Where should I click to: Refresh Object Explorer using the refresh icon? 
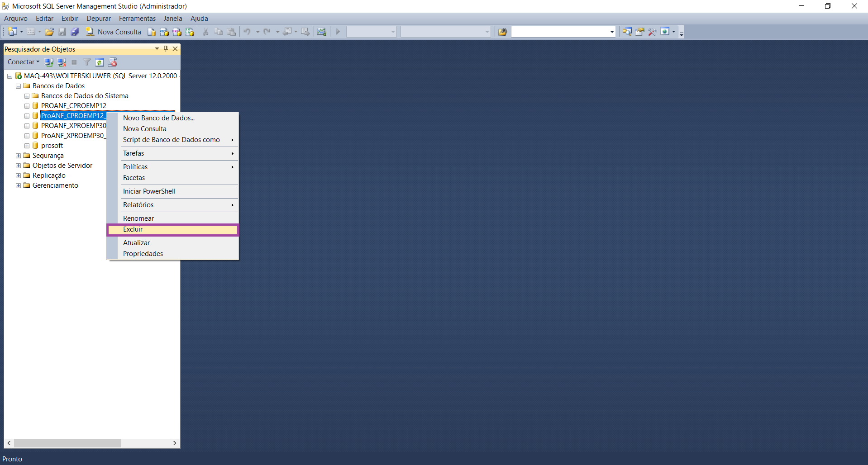(x=100, y=62)
